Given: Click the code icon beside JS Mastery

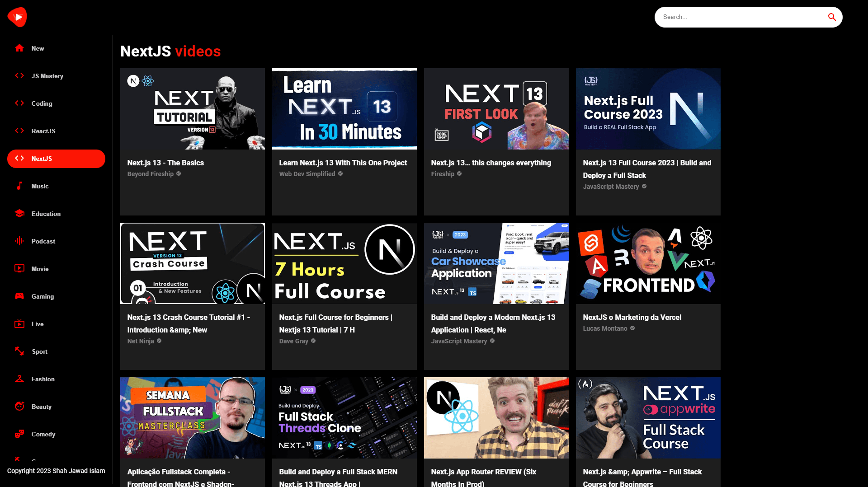Looking at the screenshot, I should click(x=19, y=75).
